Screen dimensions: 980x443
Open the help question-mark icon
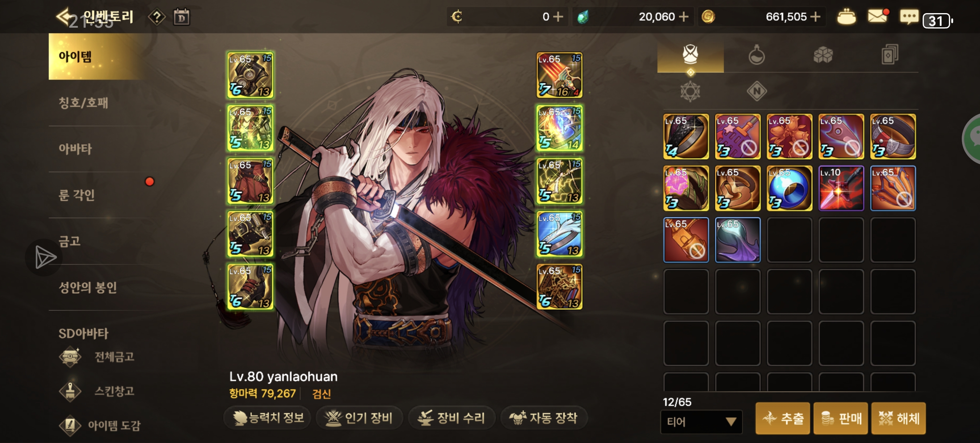click(156, 17)
